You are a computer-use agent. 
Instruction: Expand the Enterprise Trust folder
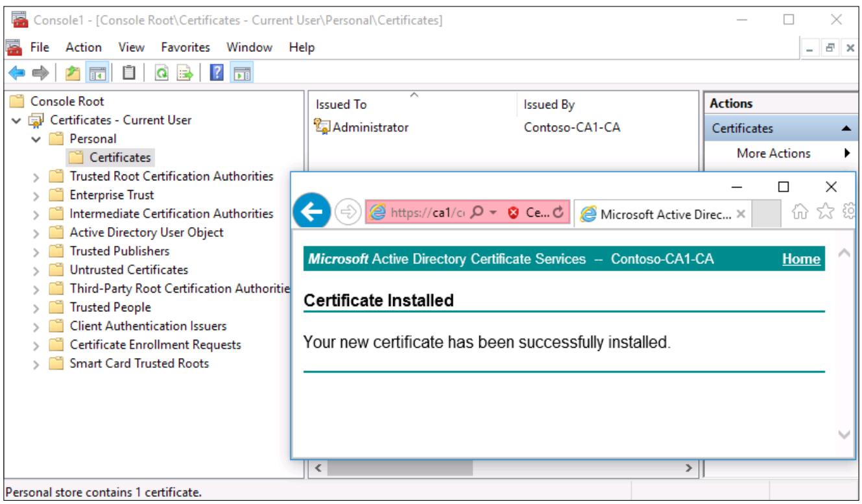click(38, 195)
